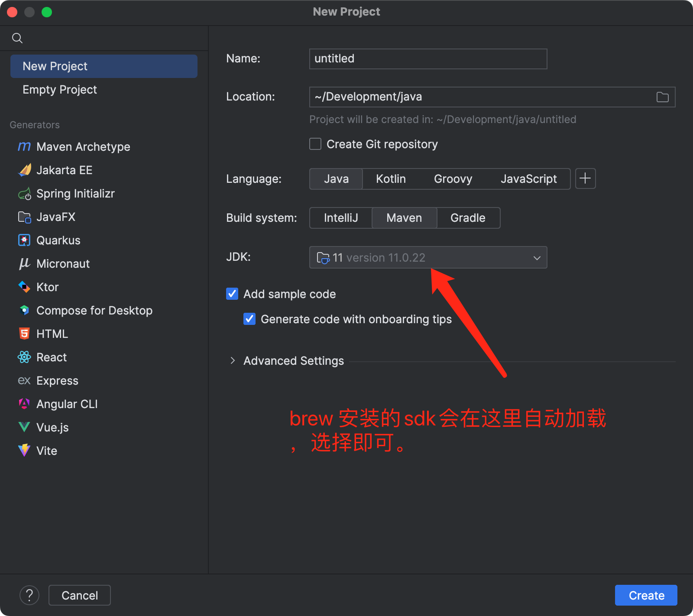This screenshot has width=693, height=616.
Task: Click the Quarkus label
Action: [x=58, y=240]
